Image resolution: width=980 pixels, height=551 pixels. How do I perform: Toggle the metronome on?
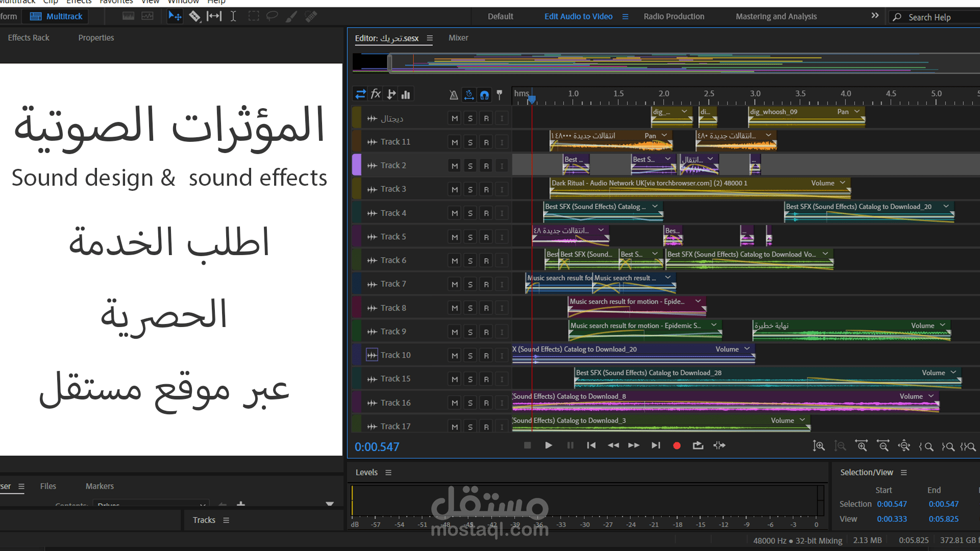(453, 95)
